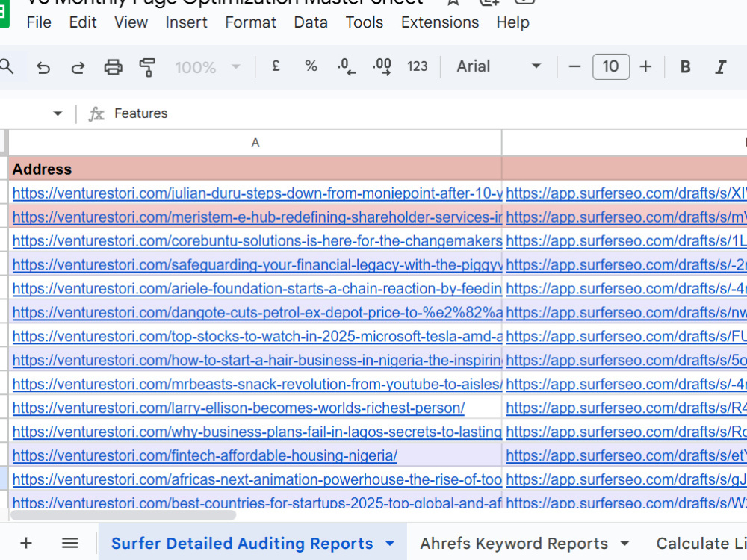747x560 pixels.
Task: Open the ariele-foundation venturestori link
Action: tap(257, 288)
